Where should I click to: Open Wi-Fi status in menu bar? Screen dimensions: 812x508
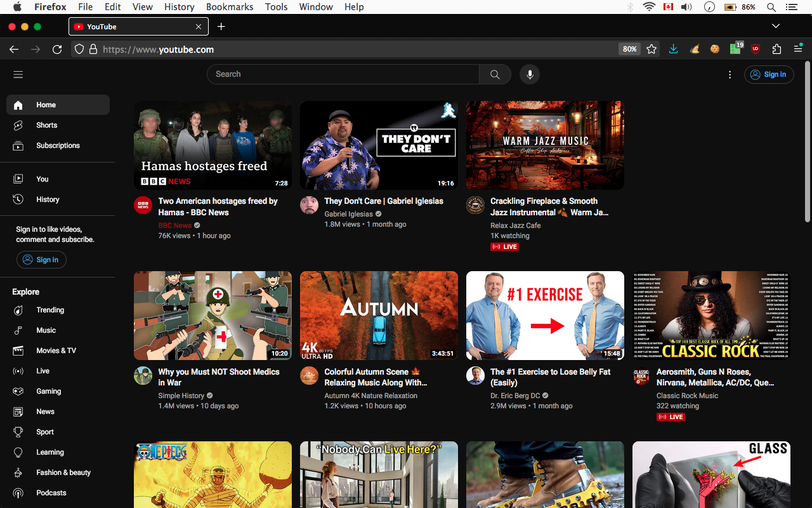coord(648,7)
